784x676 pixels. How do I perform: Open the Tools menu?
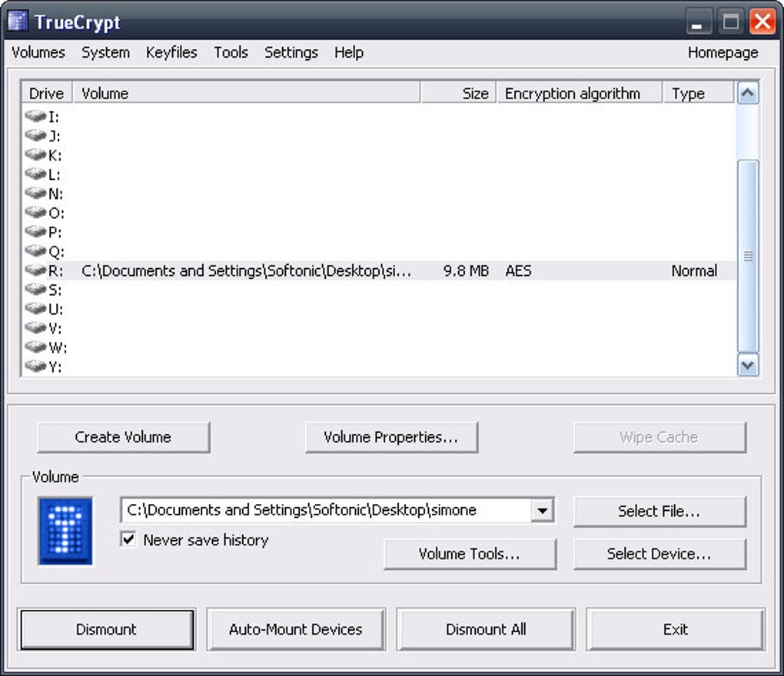coord(231,52)
